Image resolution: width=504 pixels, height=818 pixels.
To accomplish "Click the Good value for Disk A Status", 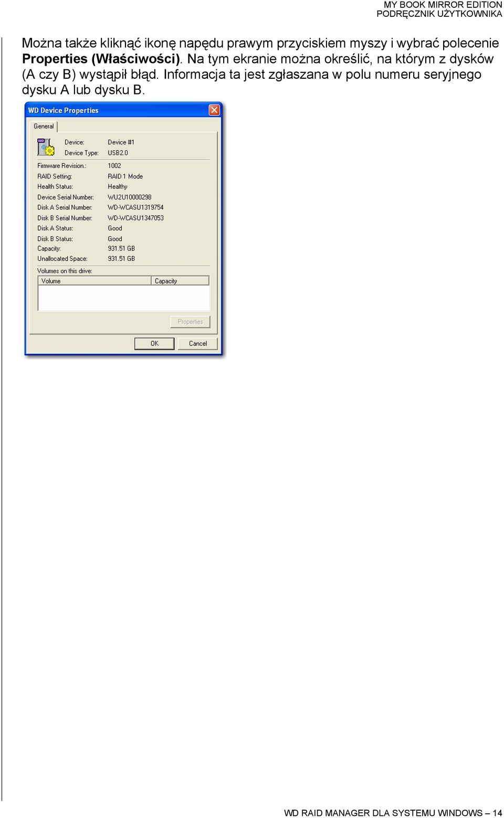I will 115,228.
